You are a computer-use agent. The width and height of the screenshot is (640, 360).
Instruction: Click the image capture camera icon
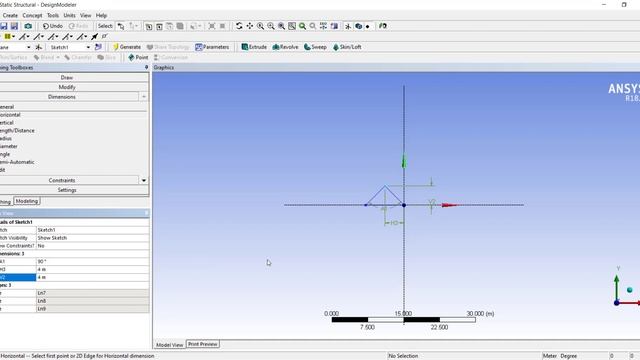[x=28, y=26]
